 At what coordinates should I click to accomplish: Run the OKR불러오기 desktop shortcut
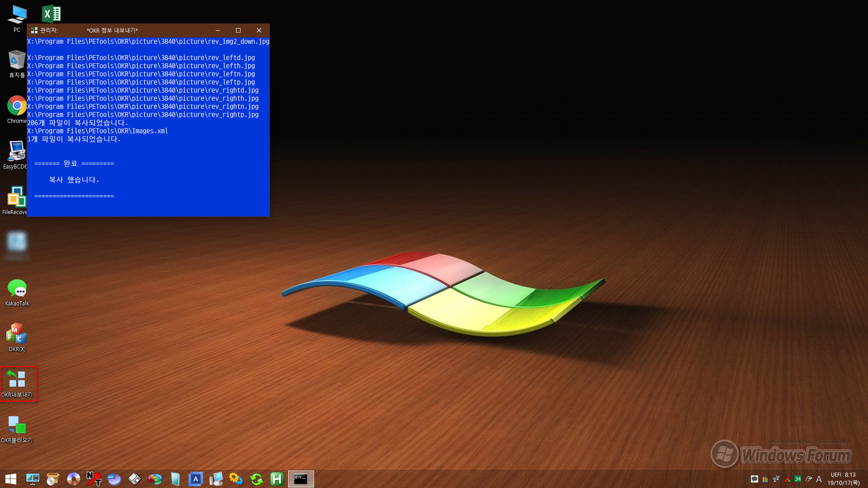(x=17, y=429)
